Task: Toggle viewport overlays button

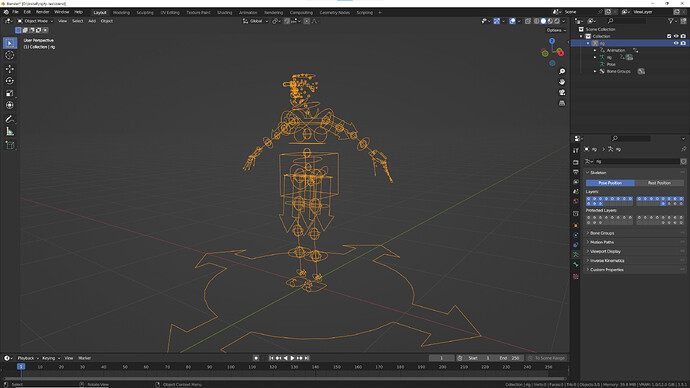Action: tap(512, 21)
